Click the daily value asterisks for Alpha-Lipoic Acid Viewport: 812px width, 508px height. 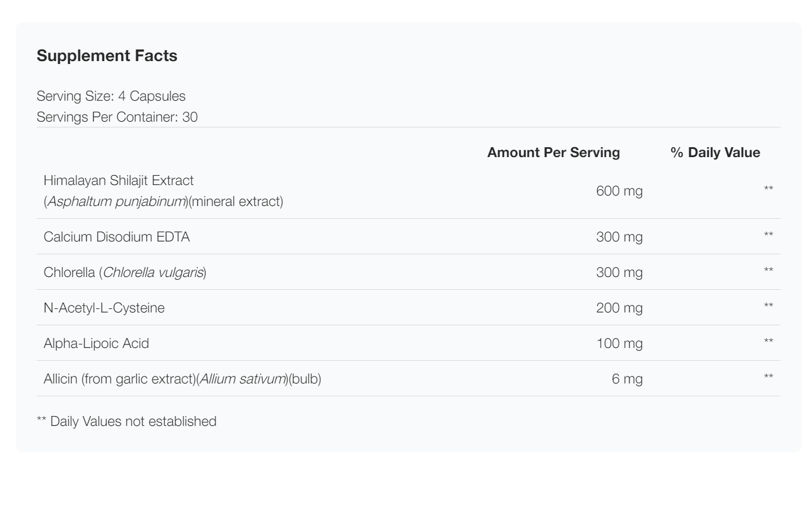(768, 342)
